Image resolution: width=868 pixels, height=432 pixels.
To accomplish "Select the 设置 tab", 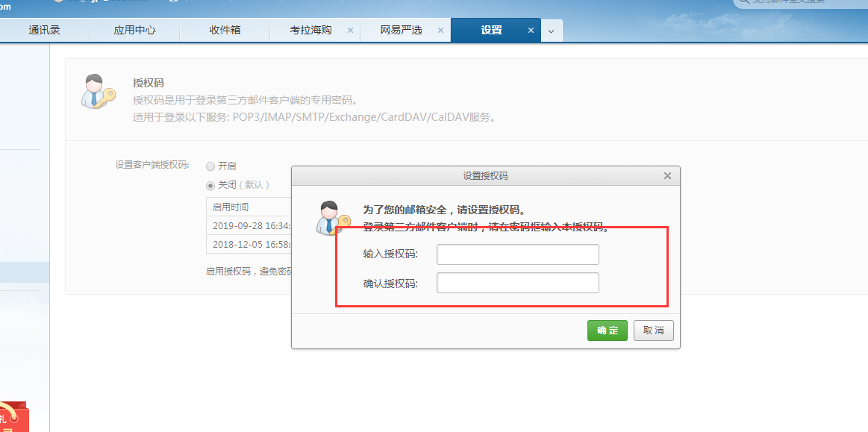I will 492,31.
